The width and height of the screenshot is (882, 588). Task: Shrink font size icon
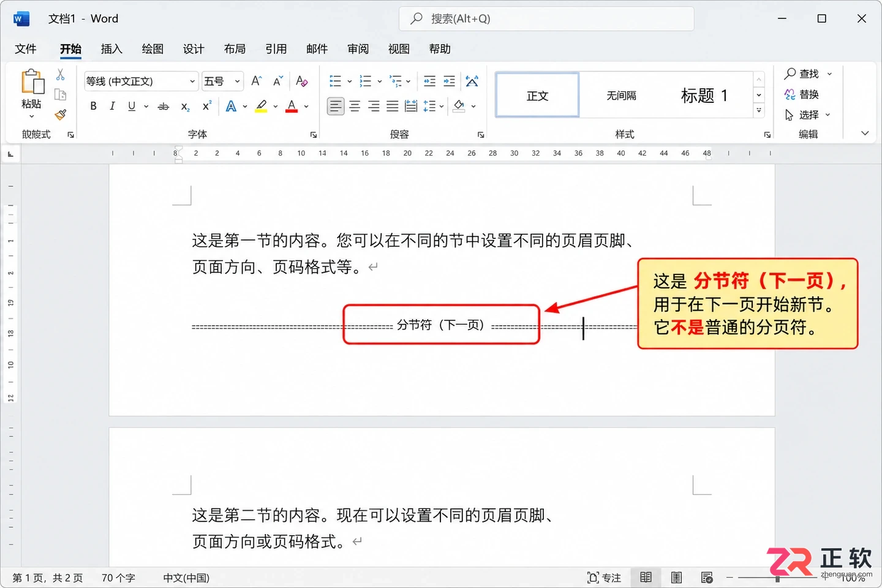coord(278,81)
